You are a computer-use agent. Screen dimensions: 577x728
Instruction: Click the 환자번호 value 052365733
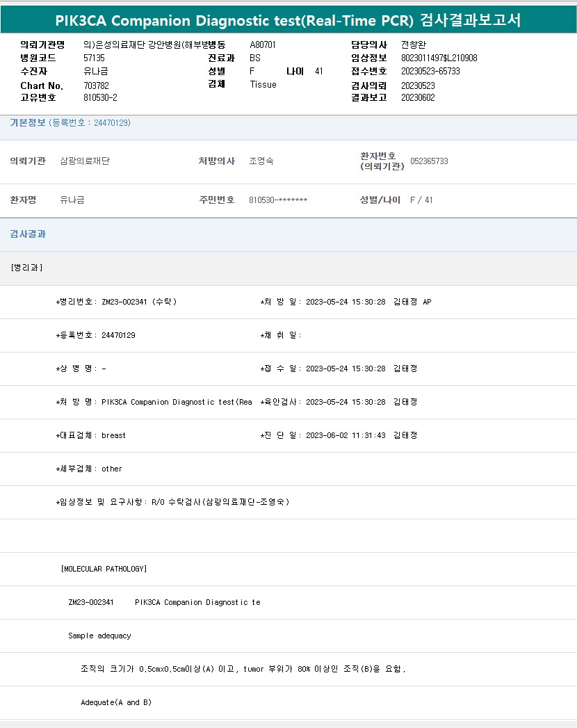point(429,161)
